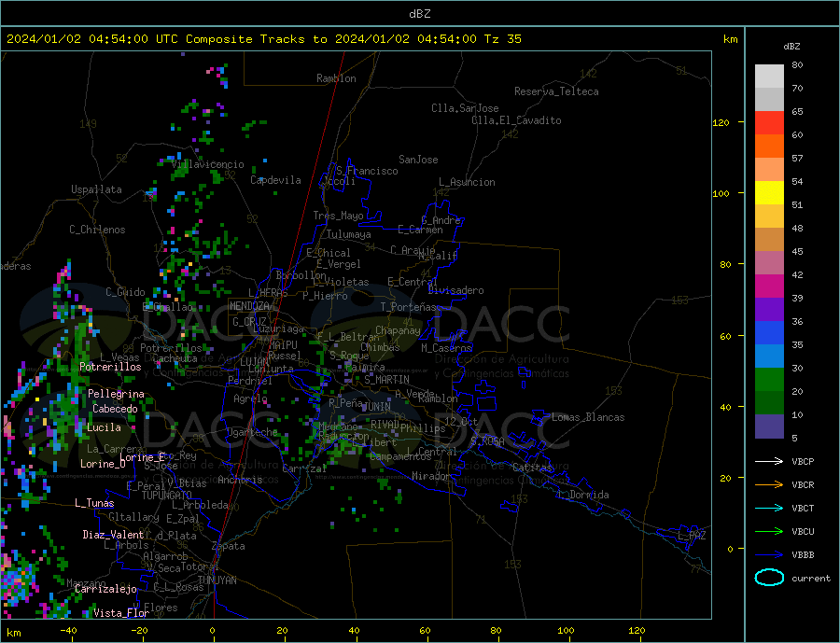
Task: Click the Mirador label
Action: (x=430, y=476)
